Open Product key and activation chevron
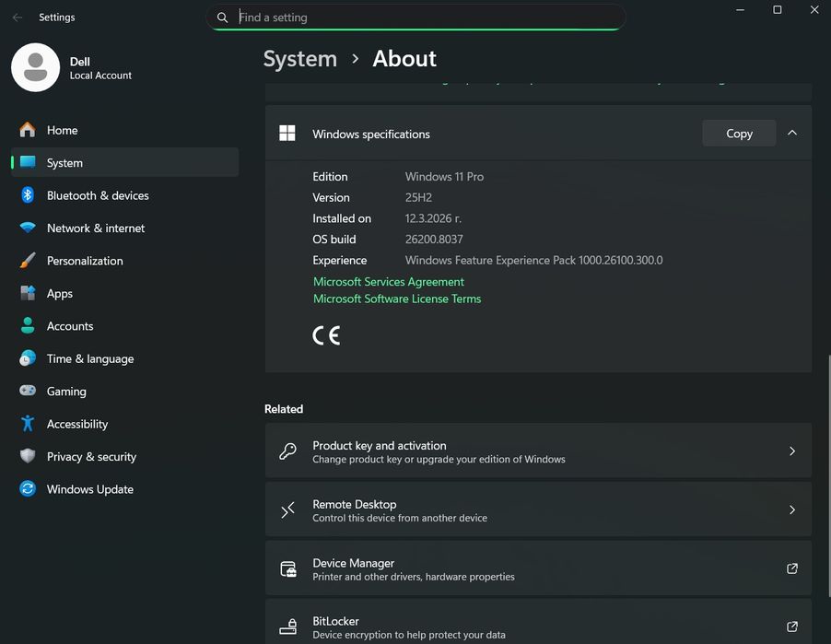Screen dimensions: 831x644 pyautogui.click(x=792, y=451)
